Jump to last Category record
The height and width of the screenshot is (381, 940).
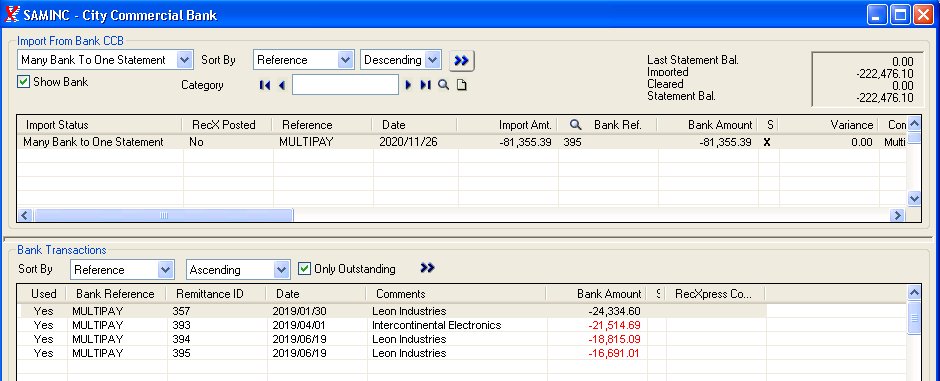coord(425,85)
